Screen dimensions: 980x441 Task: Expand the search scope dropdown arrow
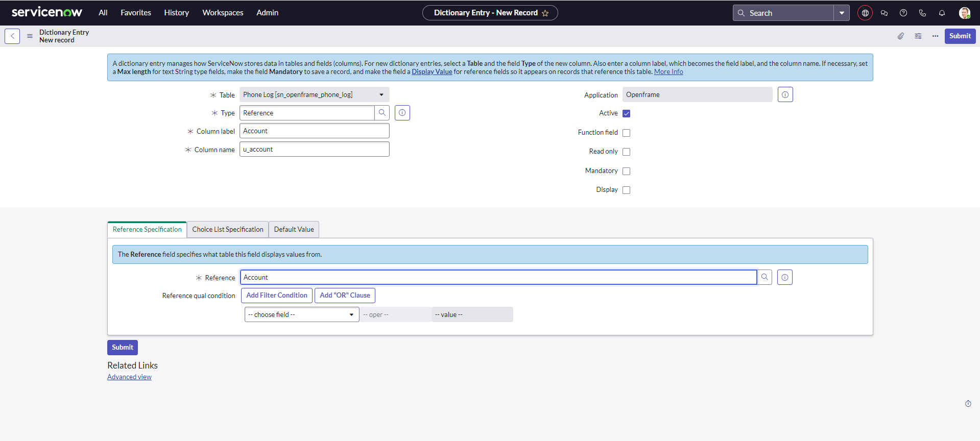coord(842,13)
